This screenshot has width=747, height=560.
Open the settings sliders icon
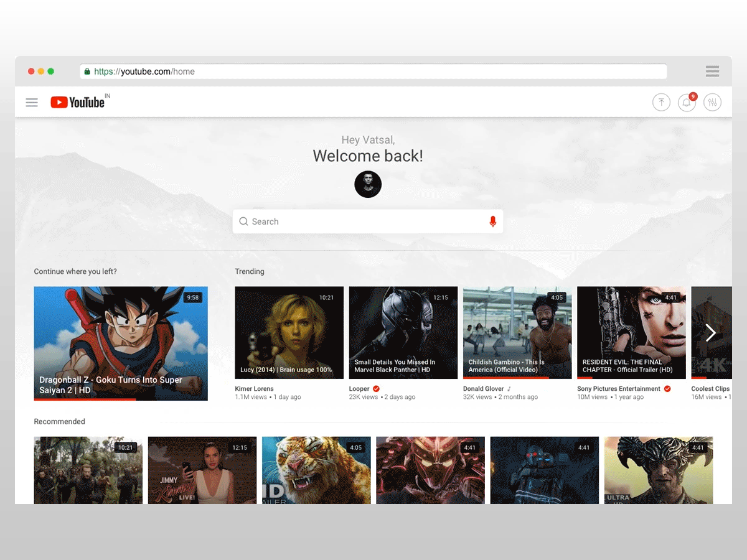click(x=712, y=103)
